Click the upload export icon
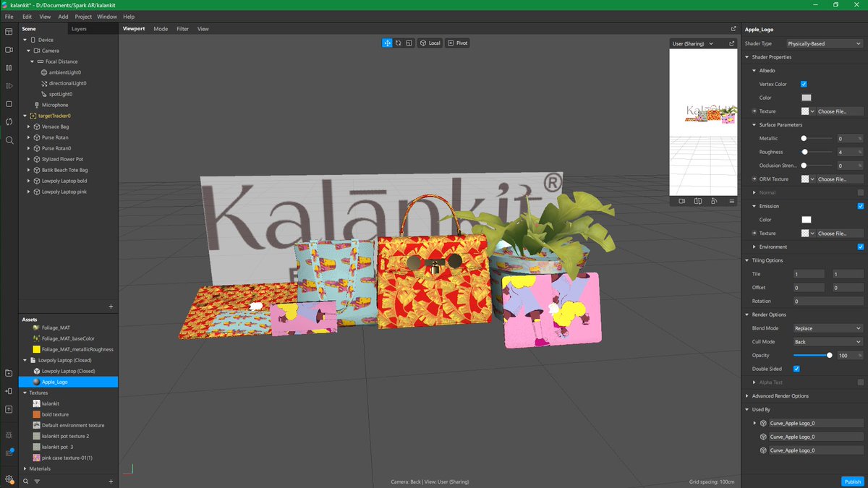Image resolution: width=868 pixels, height=488 pixels. tap(9, 409)
